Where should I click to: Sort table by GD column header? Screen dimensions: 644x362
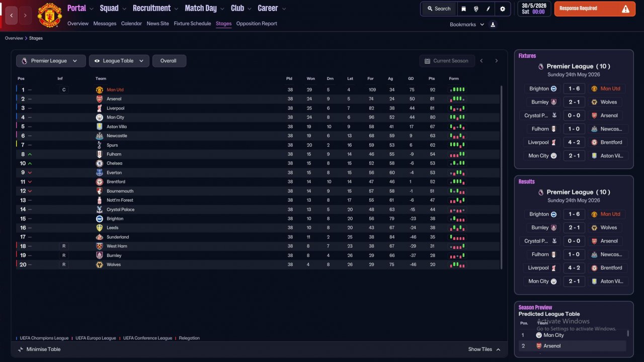pyautogui.click(x=411, y=78)
